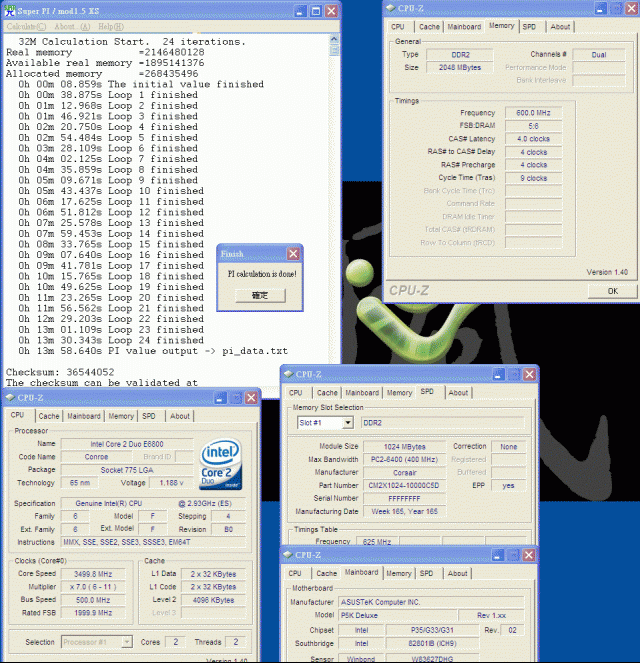Screen dimensions: 640x663
Task: Open About tab in Memory window
Action: coord(560,27)
